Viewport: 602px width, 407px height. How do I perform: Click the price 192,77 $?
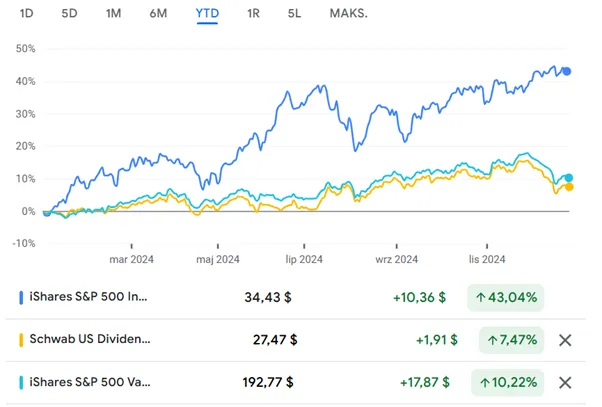(x=268, y=383)
